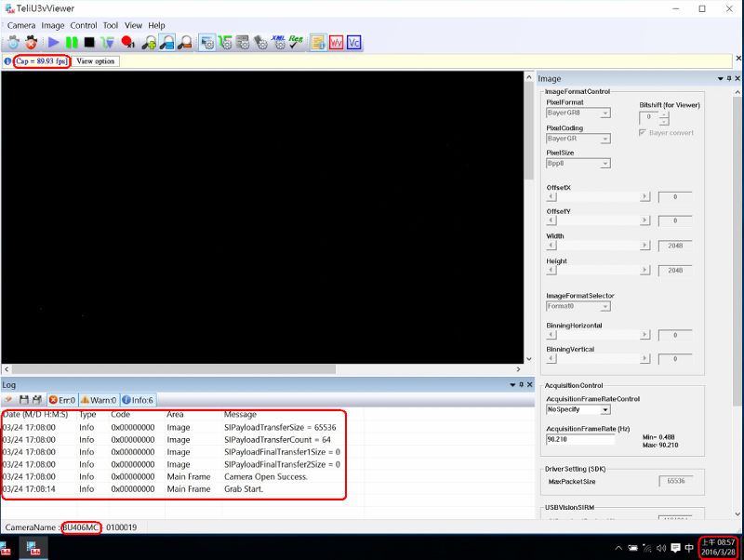Open the XML settings icon
This screenshot has width=744, height=560.
pos(277,42)
